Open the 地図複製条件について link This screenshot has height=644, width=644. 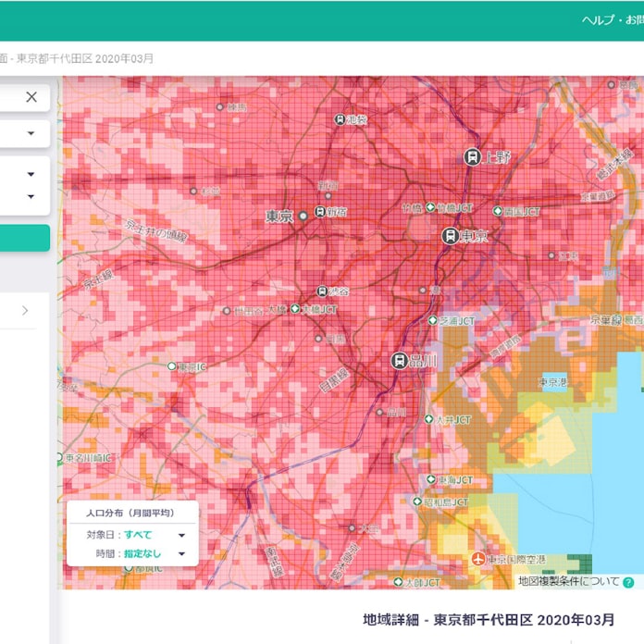click(x=568, y=582)
